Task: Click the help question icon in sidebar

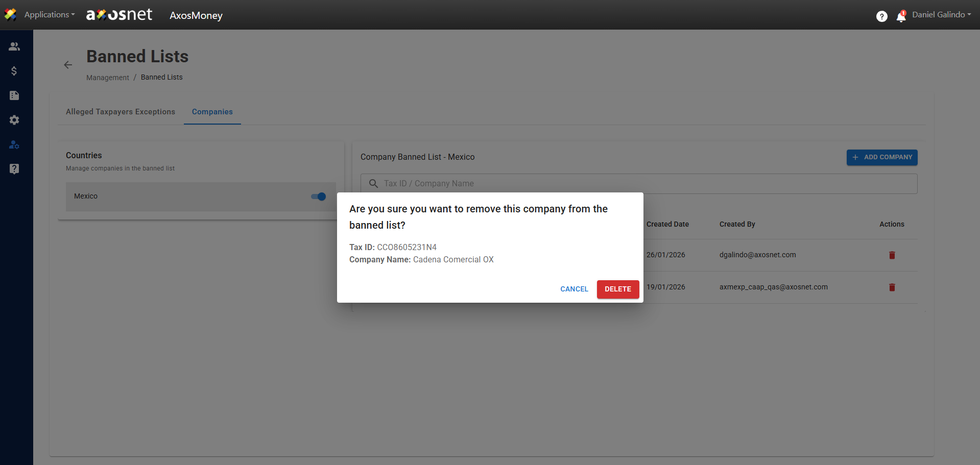Action: (14, 169)
